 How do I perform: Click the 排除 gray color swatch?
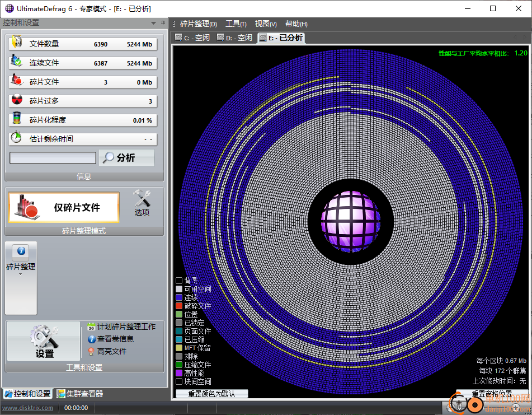pyautogui.click(x=179, y=356)
